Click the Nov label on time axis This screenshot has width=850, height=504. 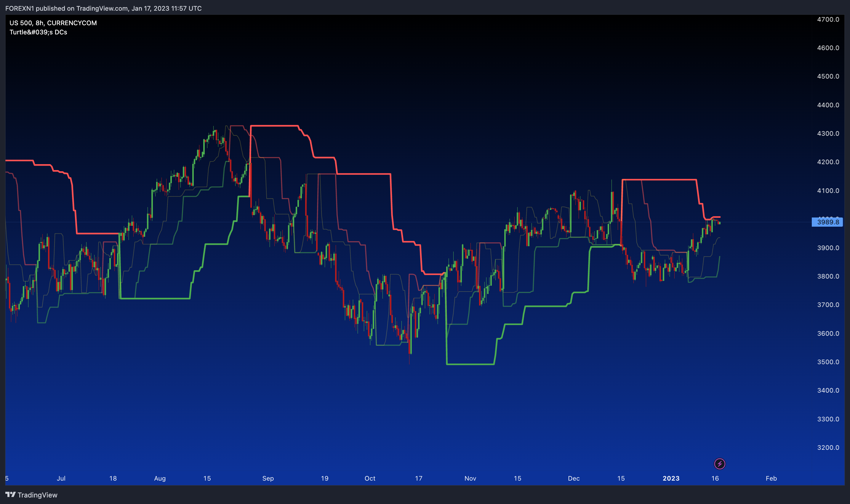(x=470, y=479)
